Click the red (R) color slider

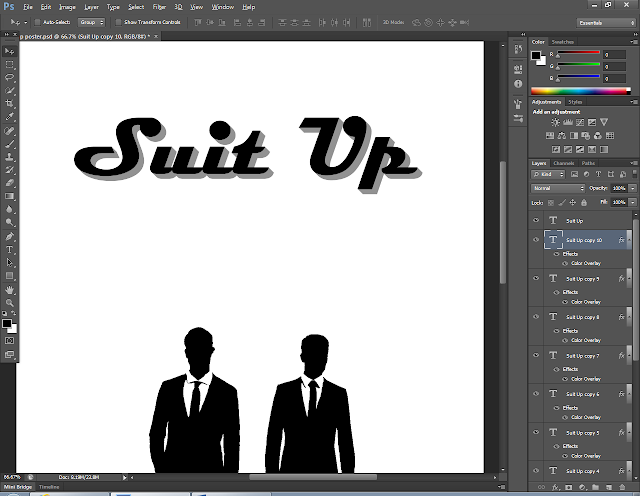578,53
